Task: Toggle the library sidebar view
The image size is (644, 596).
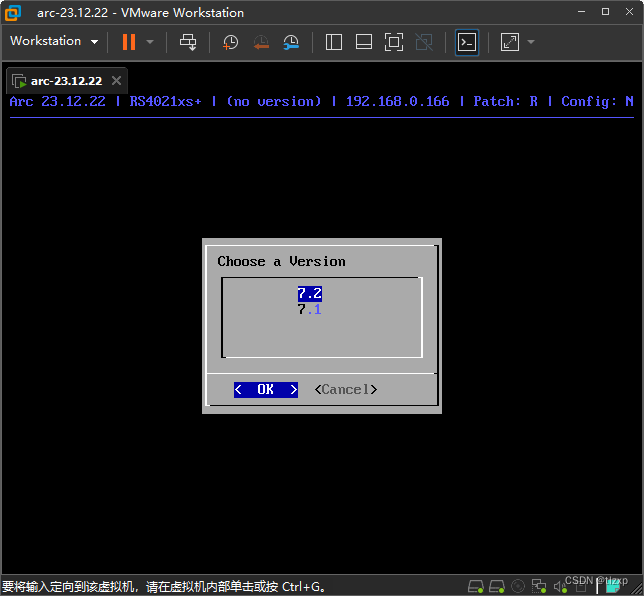Action: [334, 42]
